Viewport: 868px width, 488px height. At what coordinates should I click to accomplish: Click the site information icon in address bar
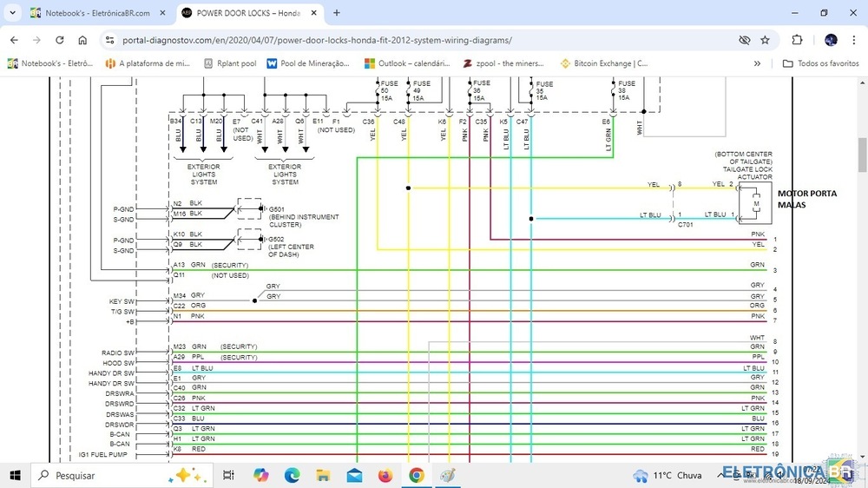coord(109,40)
